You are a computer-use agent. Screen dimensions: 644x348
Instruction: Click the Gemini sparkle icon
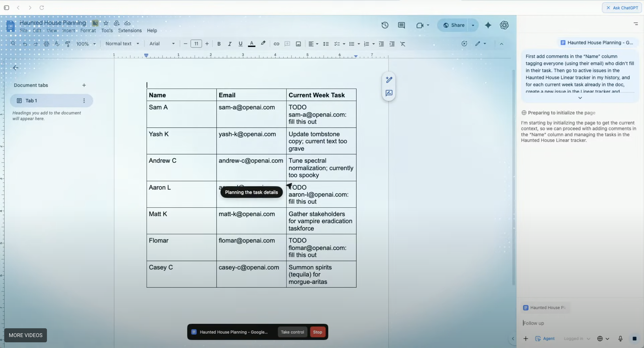pyautogui.click(x=488, y=25)
